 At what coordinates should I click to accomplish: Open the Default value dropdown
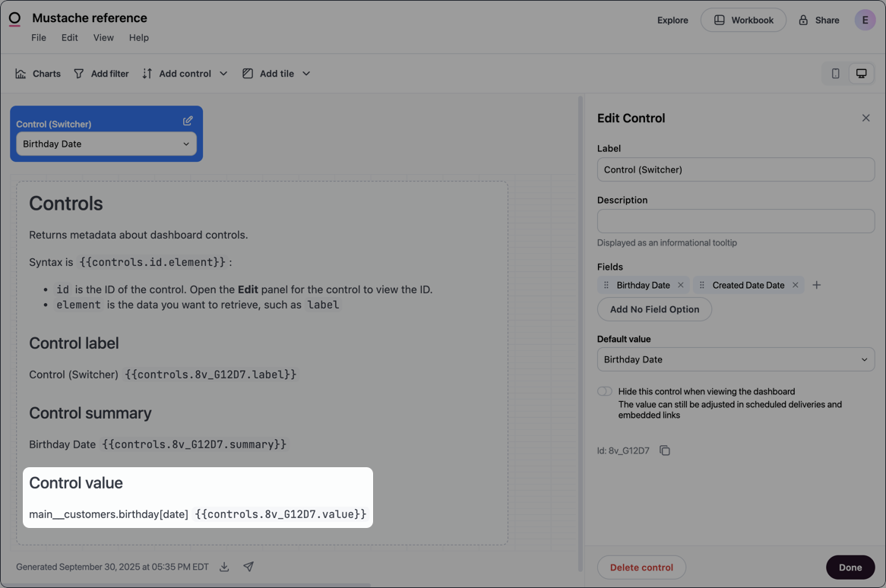735,359
